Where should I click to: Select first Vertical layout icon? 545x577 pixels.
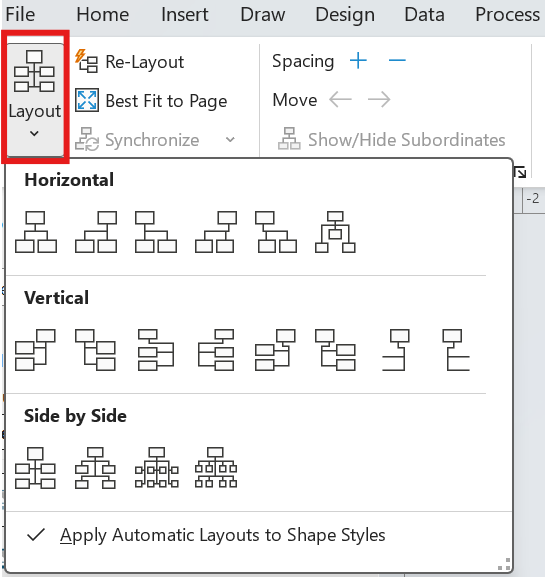click(35, 350)
